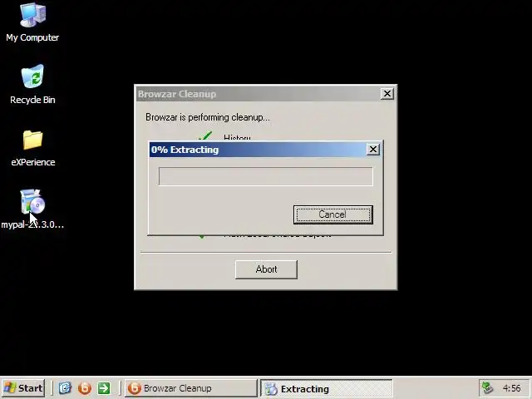
Task: Click the extraction progress bar
Action: (266, 176)
